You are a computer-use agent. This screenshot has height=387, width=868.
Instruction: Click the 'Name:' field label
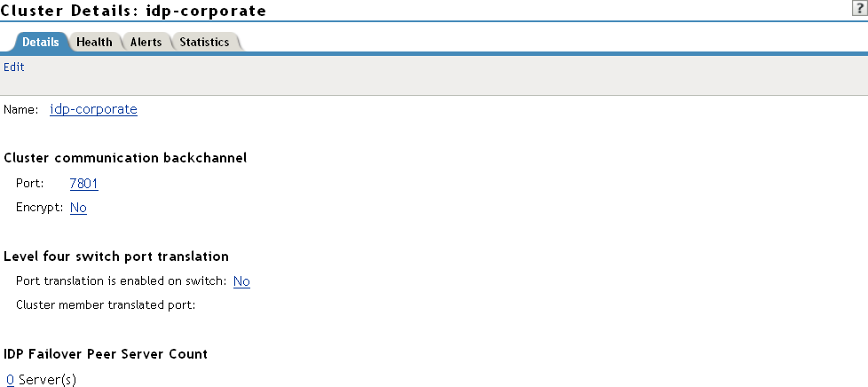point(21,109)
